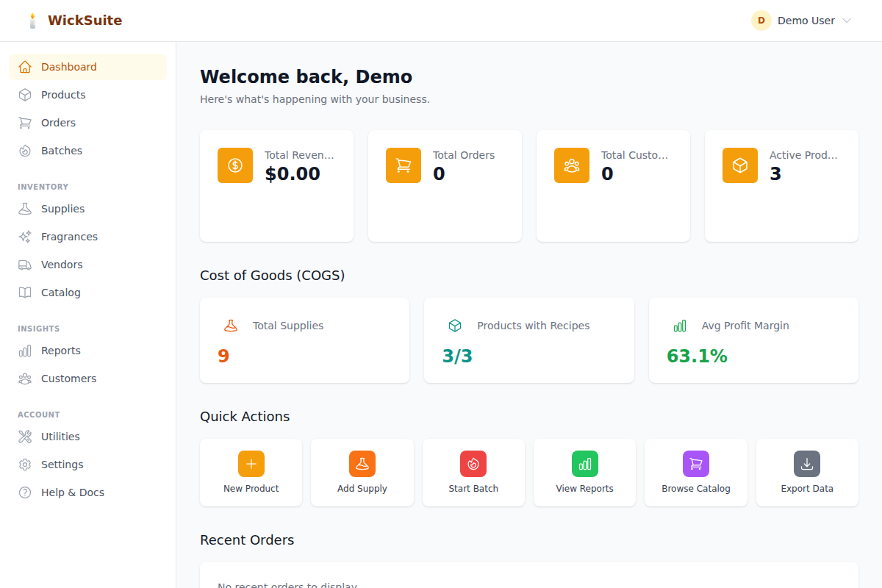Click the New Product quick action
Viewport: 882px width, 588px height.
pyautogui.click(x=251, y=464)
